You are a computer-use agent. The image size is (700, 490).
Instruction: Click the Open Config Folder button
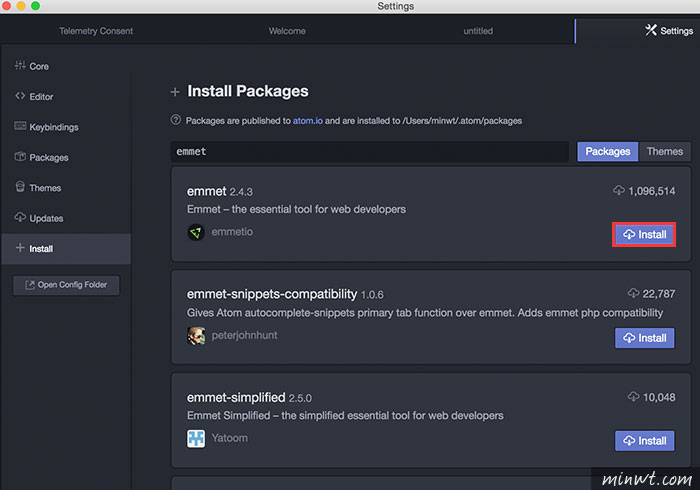(66, 285)
